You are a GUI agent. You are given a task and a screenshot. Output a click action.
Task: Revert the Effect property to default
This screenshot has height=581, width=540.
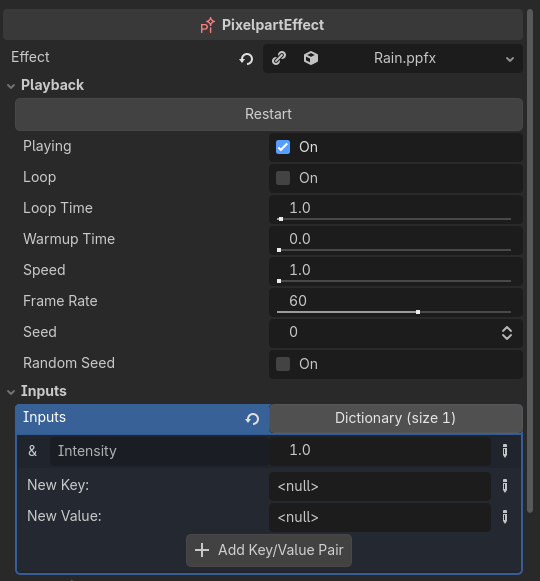[x=246, y=59]
